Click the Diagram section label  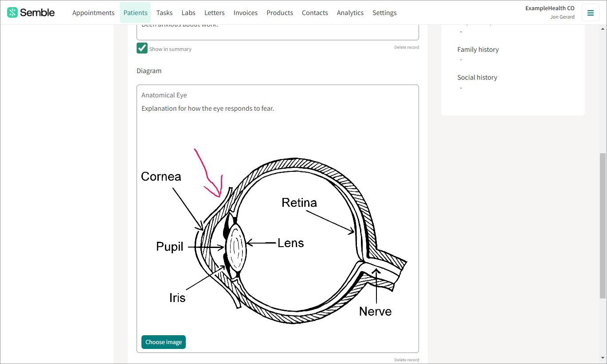pos(149,71)
